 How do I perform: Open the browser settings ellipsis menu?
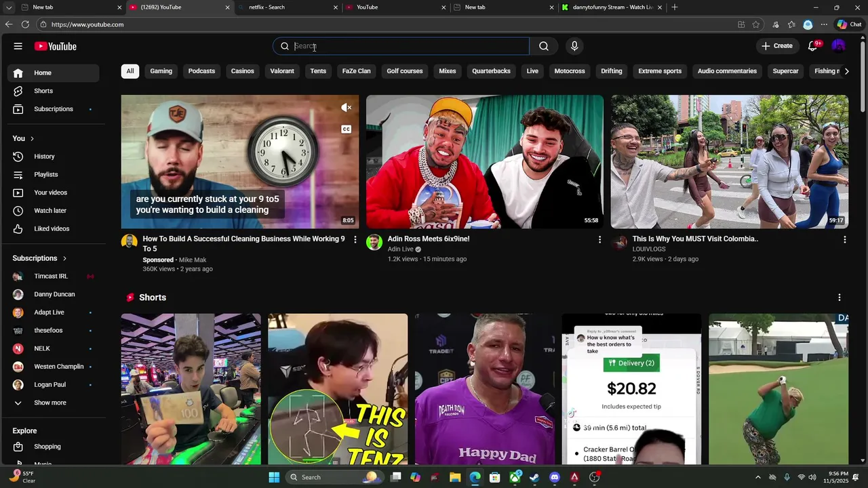(x=824, y=24)
